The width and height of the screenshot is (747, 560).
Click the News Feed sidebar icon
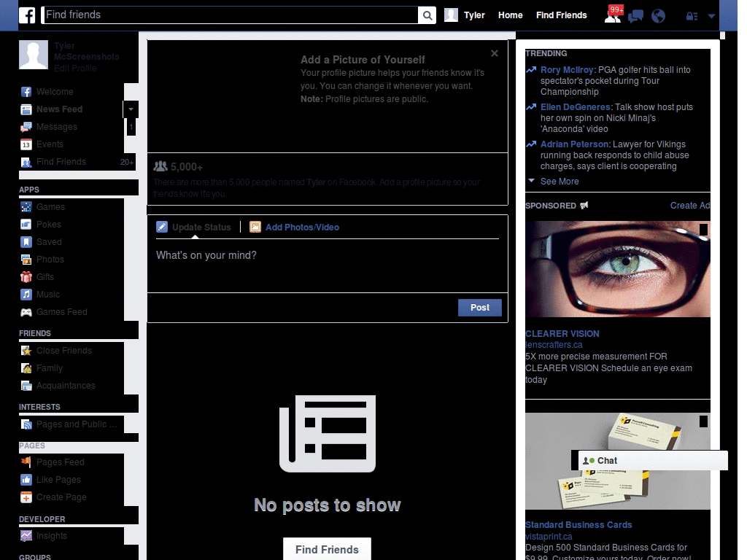(x=26, y=109)
